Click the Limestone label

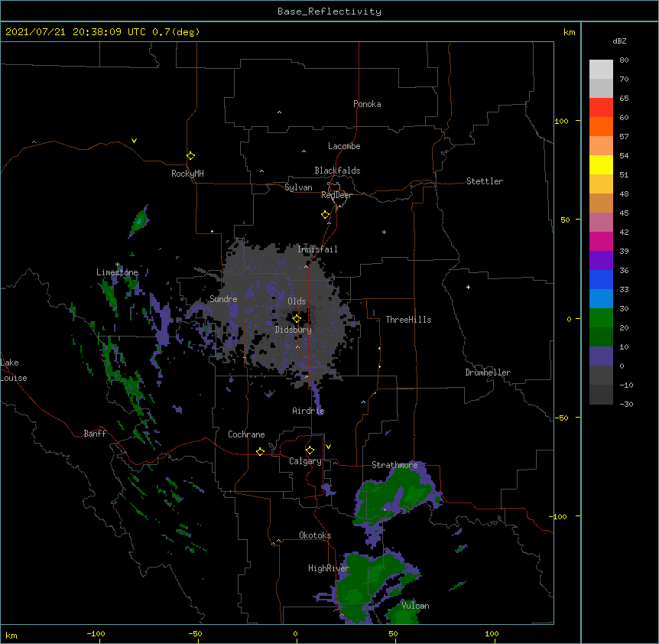coord(117,272)
